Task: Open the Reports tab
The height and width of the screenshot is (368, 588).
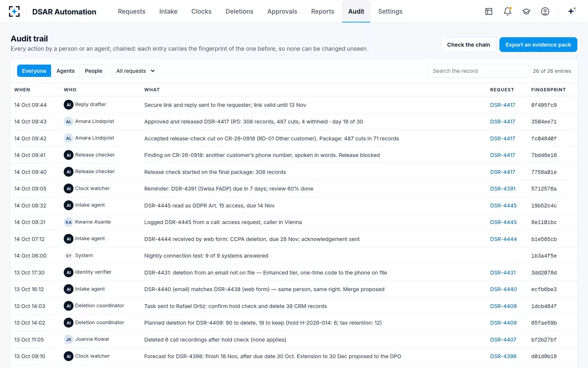Action: click(323, 11)
